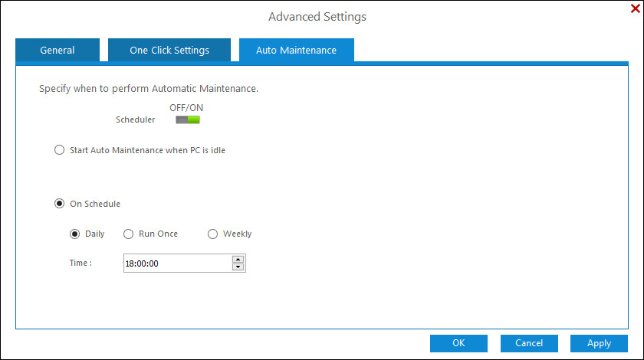The image size is (644, 360).
Task: Apply the settings with Apply button
Action: click(x=599, y=343)
